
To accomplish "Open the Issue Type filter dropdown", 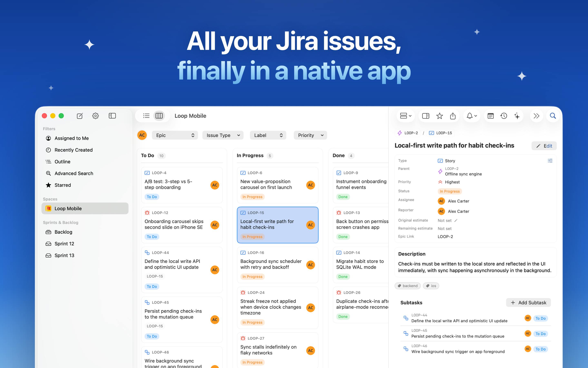I will pos(223,135).
